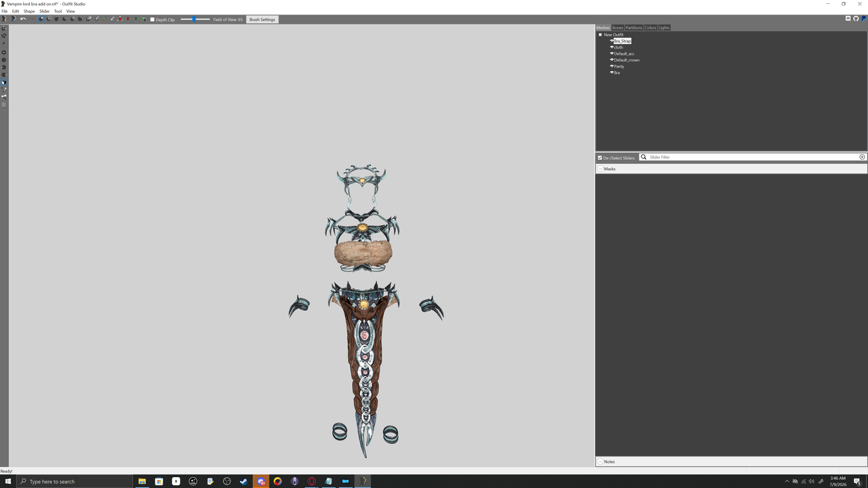Screen dimensions: 868x488
Task: Open the File menu
Action: click(x=4, y=12)
